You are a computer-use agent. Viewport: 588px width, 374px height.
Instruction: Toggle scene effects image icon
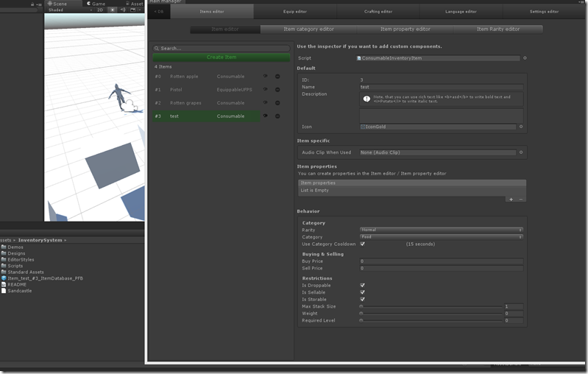(132, 10)
